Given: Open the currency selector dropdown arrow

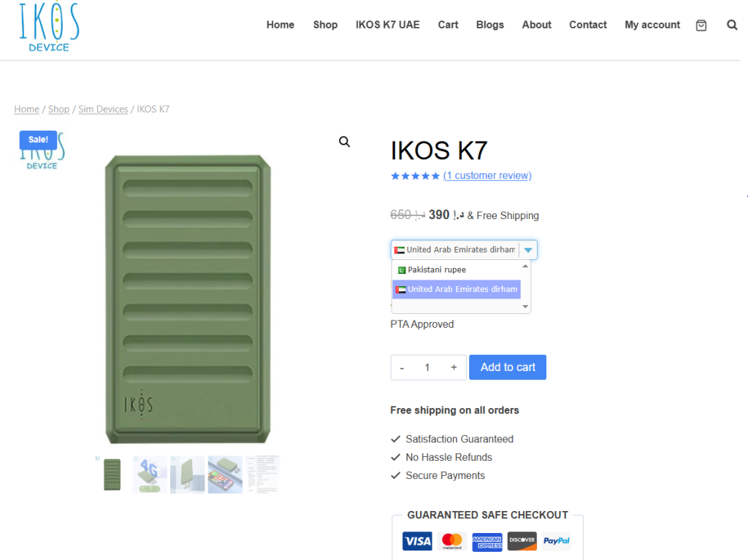Looking at the screenshot, I should coord(528,250).
